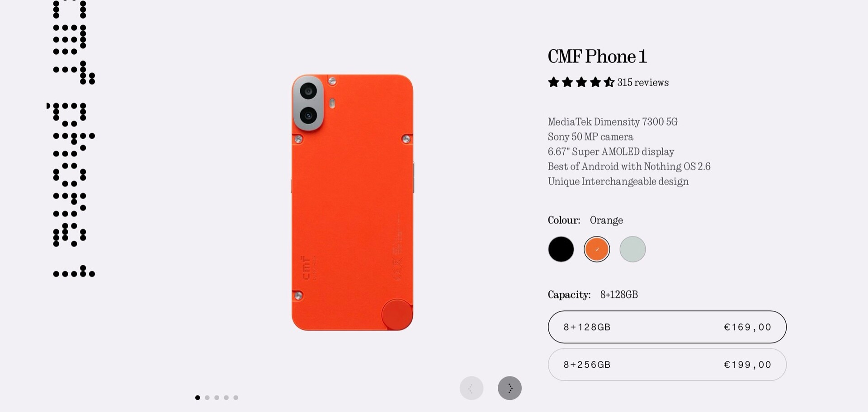The height and width of the screenshot is (412, 868).
Task: Click the CMF Phone 1 title
Action: coord(597,56)
